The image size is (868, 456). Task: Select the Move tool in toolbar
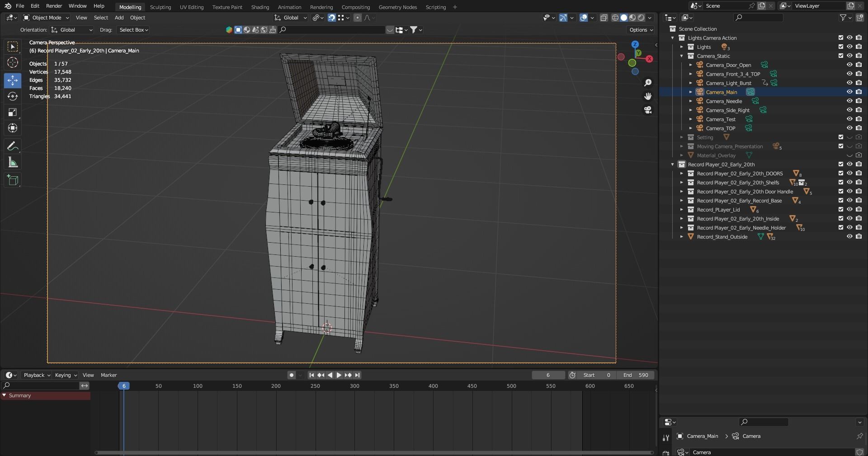13,80
